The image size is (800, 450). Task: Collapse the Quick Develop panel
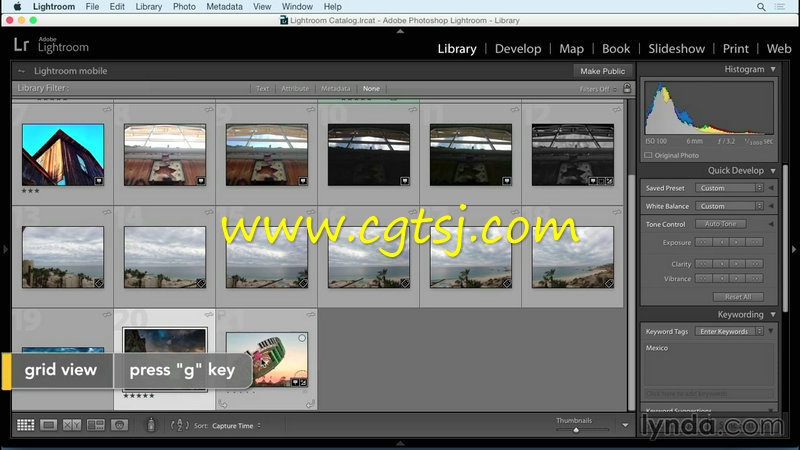(x=773, y=170)
